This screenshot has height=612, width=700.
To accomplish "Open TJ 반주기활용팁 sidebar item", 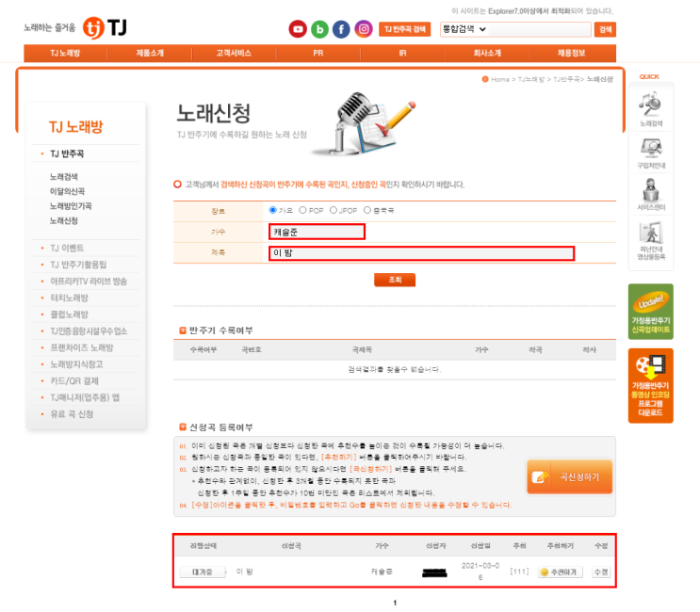I will coord(78,265).
